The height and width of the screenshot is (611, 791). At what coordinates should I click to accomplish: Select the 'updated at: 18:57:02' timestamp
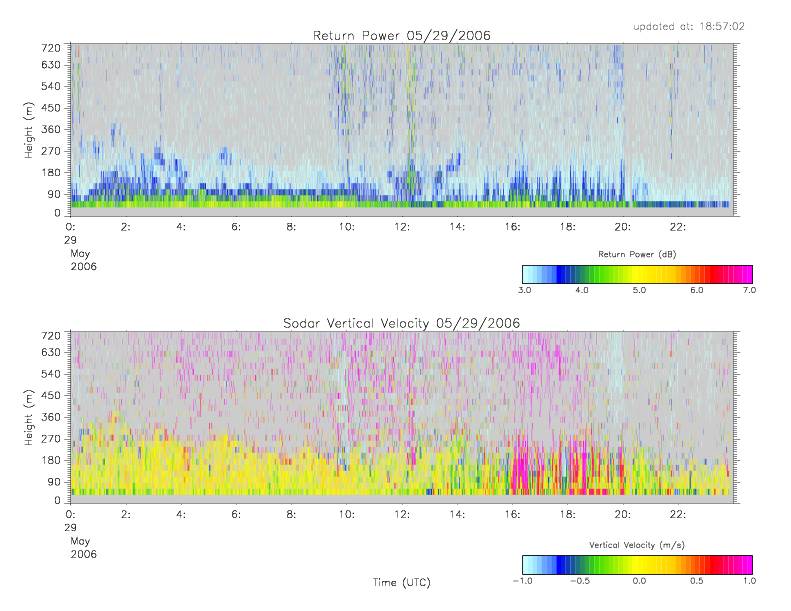[x=689, y=26]
